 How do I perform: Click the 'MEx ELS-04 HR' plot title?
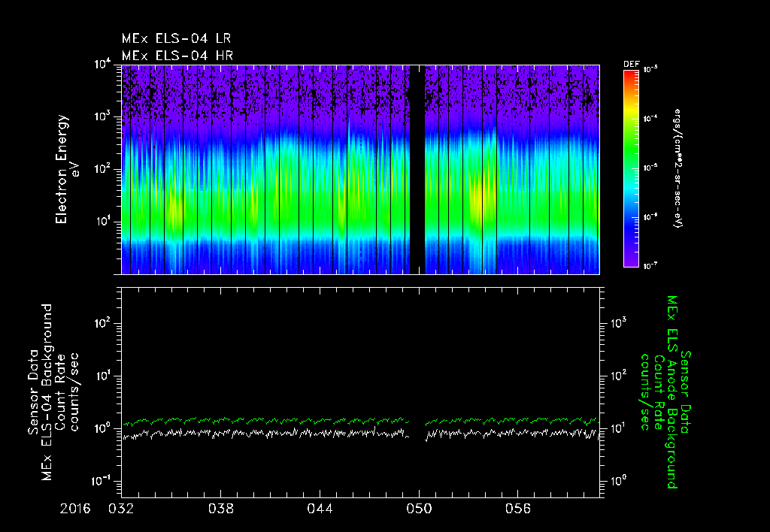[177, 56]
